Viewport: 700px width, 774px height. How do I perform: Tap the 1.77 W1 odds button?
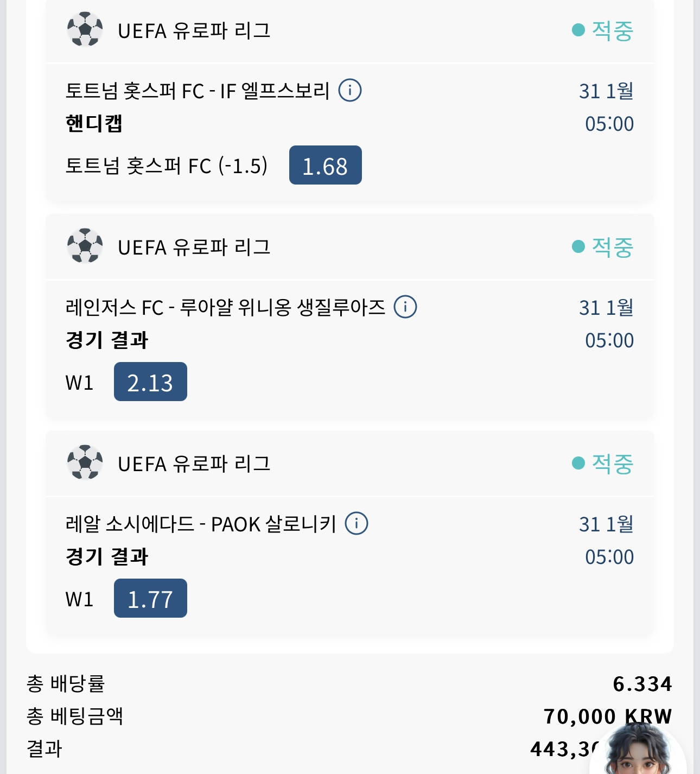tap(150, 598)
